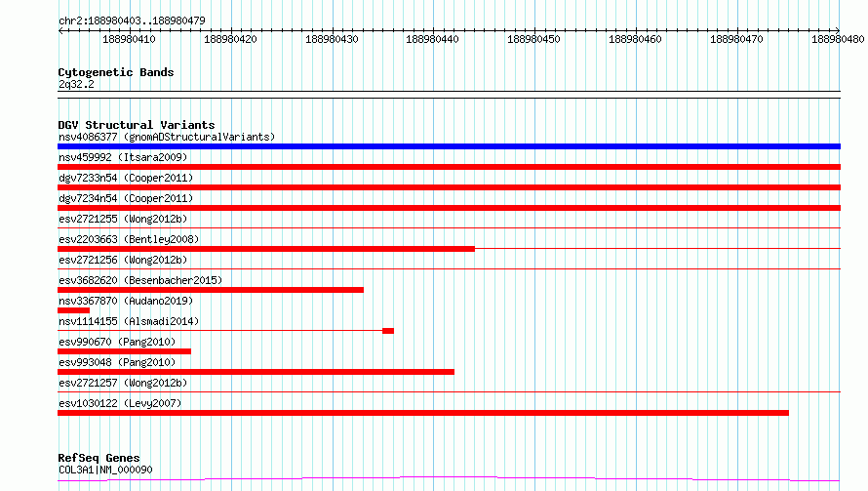Click the blue nsv4086377 variant bar
This screenshot has width=868, height=491.
point(449,146)
